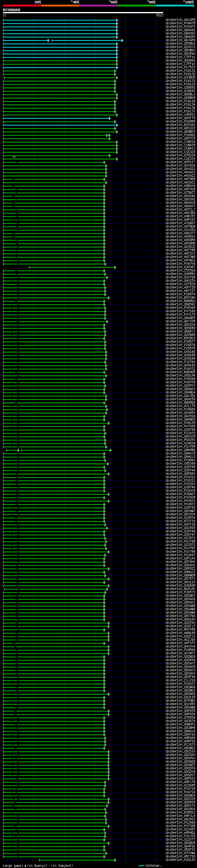Select label UniRef100_P07398
197x868 pixels.
click(180, 826)
